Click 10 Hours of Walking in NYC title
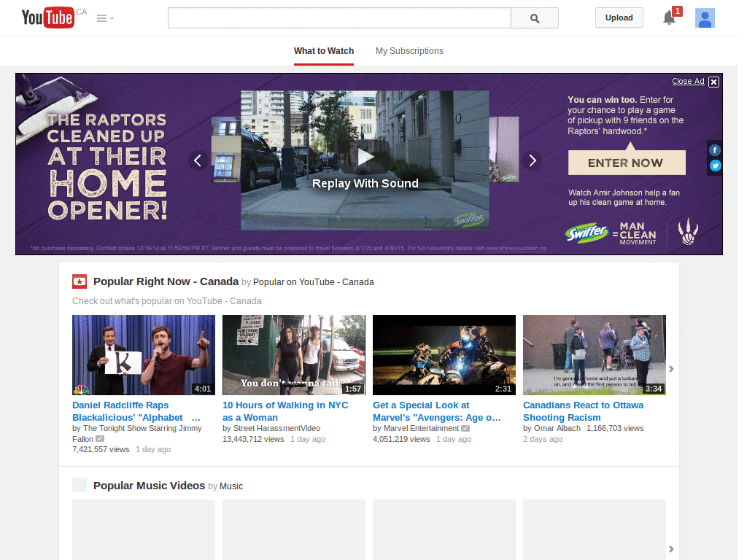Image resolution: width=747 pixels, height=560 pixels. 285,411
